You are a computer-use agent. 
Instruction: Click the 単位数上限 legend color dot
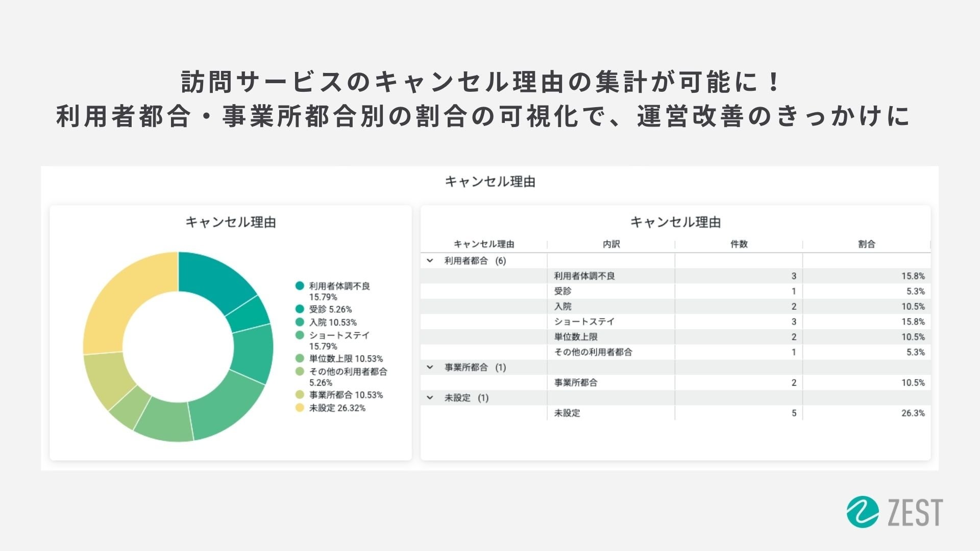click(300, 359)
